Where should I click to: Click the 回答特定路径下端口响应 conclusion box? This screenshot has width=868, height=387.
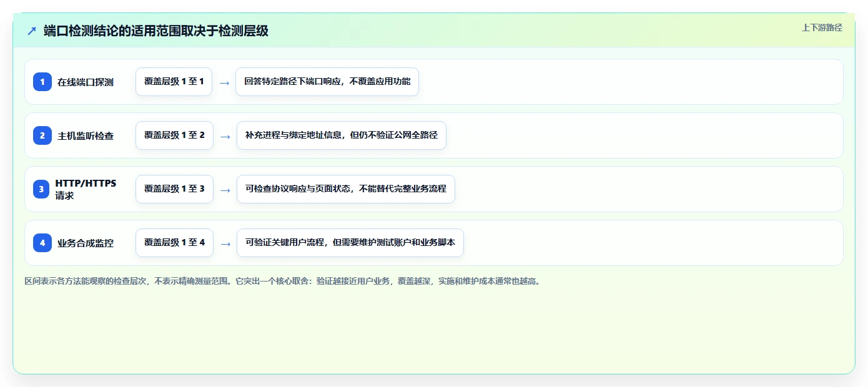[x=327, y=82]
